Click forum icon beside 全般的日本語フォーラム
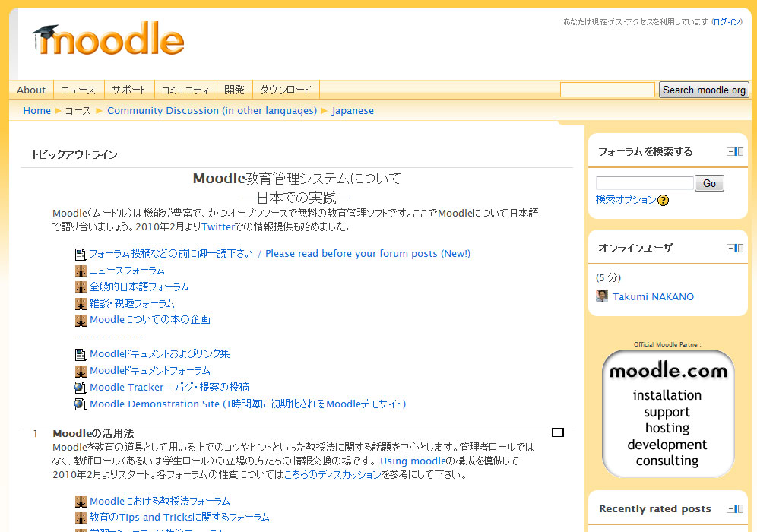Screen dimensions: 757x532 [x=81, y=287]
